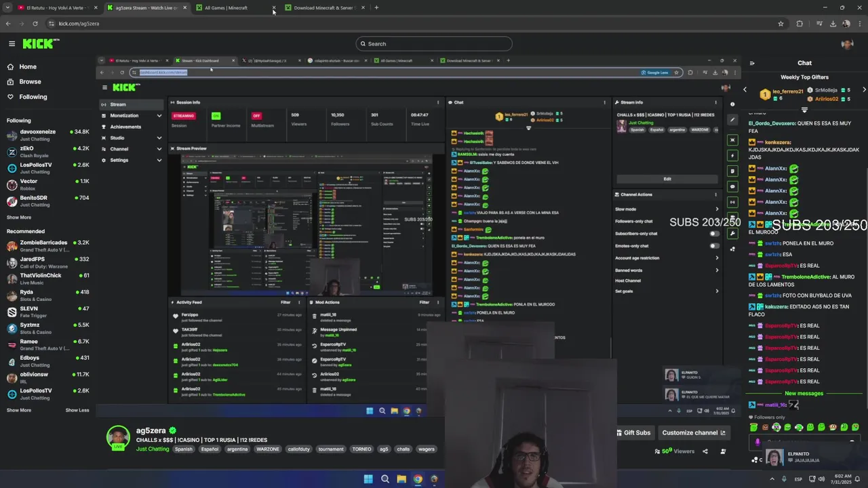Click ag5zera channel avatar with LIVE badge
This screenshot has width=868, height=488.
pos(118,437)
